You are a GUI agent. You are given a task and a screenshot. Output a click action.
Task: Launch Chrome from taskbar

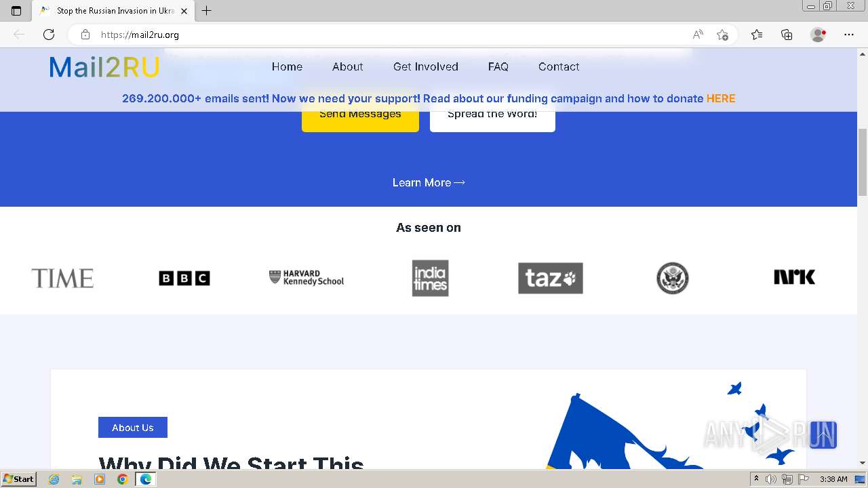pos(123,479)
